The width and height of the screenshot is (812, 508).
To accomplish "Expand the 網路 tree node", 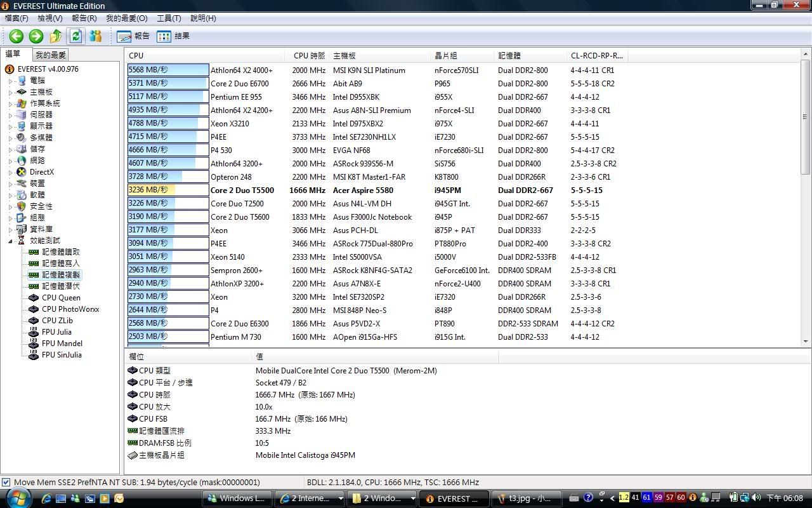I will click(x=11, y=161).
